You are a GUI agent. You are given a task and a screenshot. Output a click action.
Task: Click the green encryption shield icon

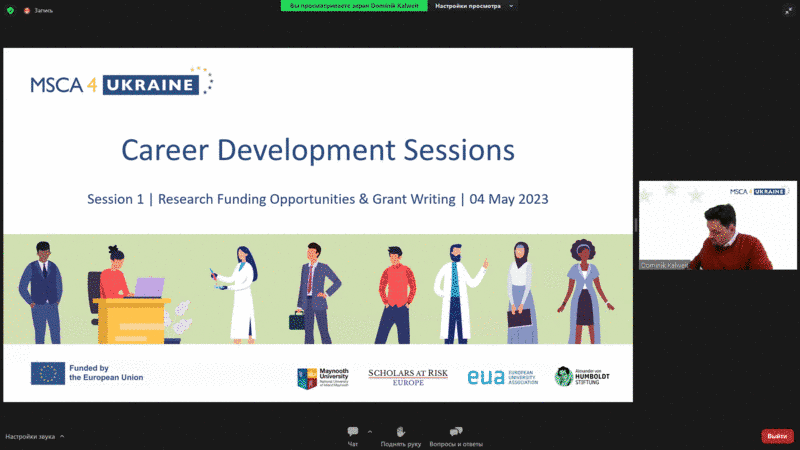[10, 8]
